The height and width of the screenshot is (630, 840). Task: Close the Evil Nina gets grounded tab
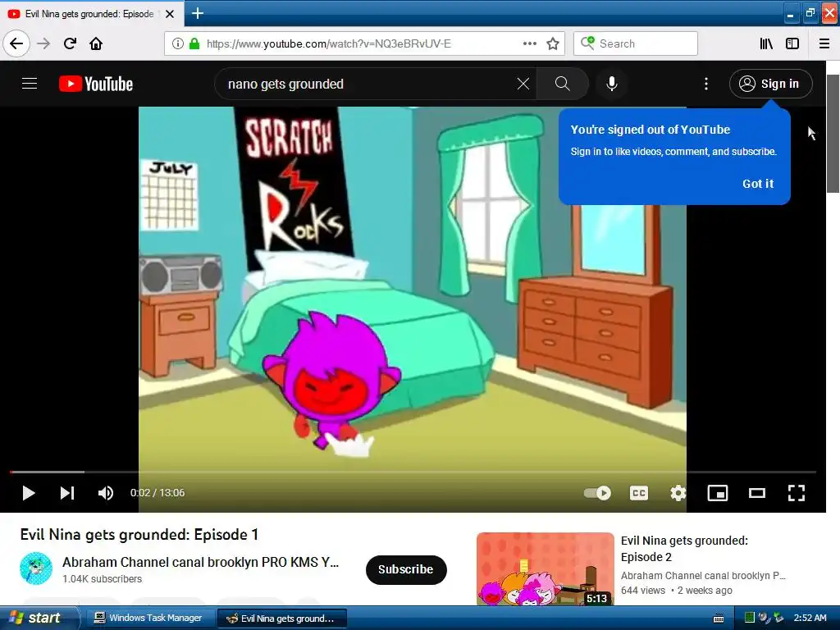click(x=170, y=14)
